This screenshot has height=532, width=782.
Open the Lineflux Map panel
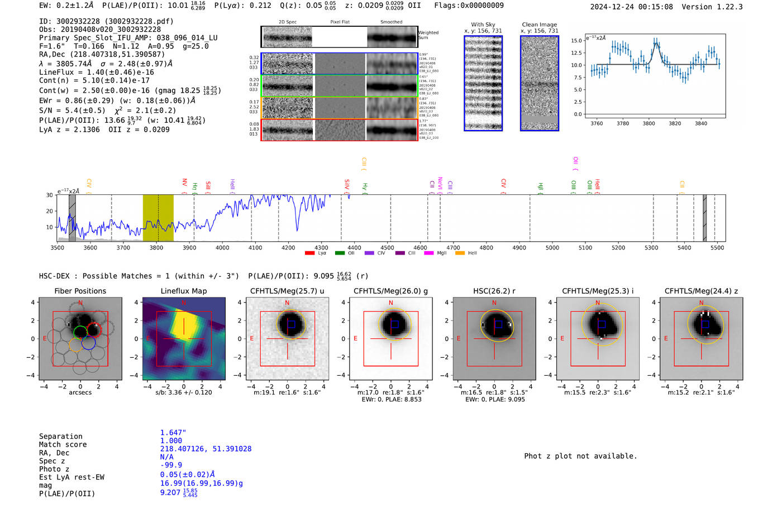point(184,338)
